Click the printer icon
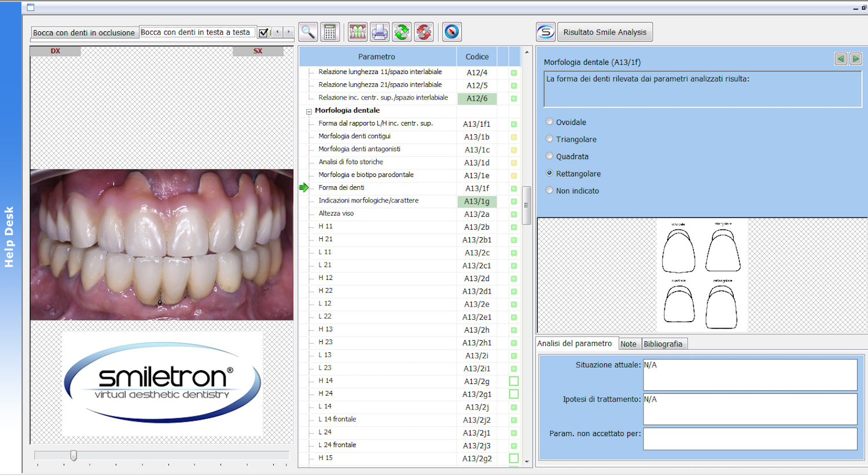Image resolution: width=868 pixels, height=476 pixels. 380,32
